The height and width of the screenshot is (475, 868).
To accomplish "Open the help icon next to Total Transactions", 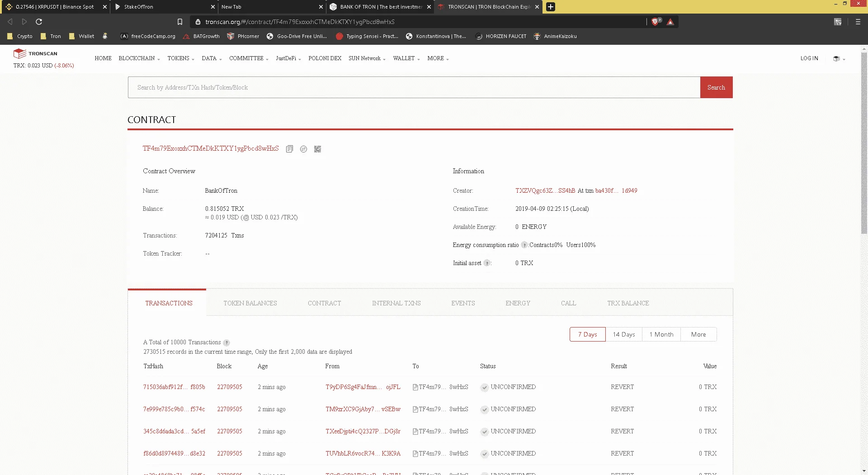I will 226,343.
